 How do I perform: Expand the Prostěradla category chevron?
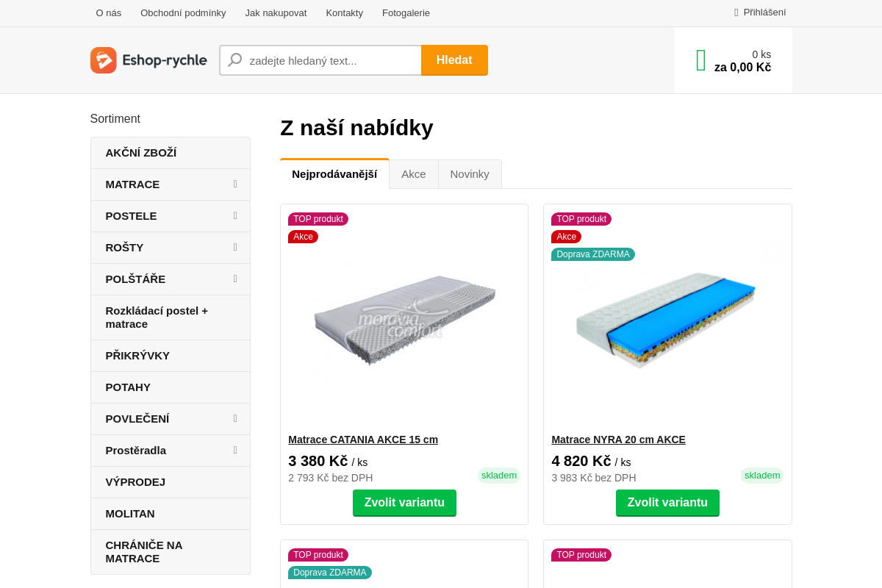pyautogui.click(x=234, y=450)
